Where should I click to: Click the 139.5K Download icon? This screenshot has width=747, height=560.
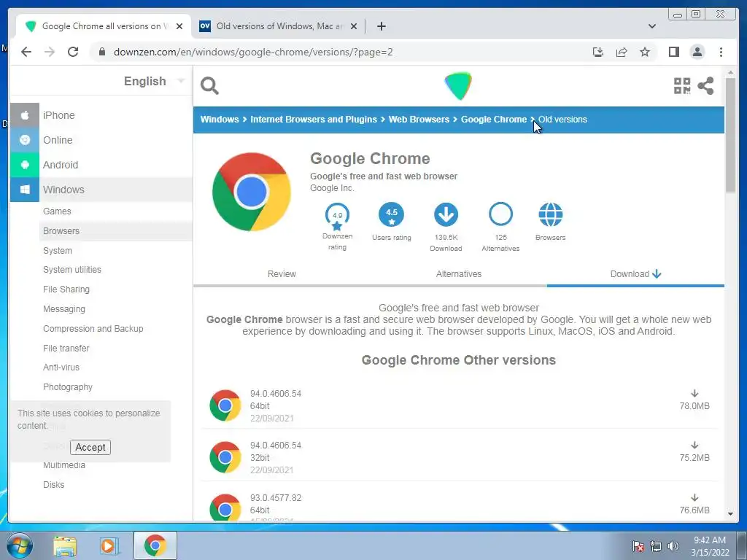(x=446, y=214)
